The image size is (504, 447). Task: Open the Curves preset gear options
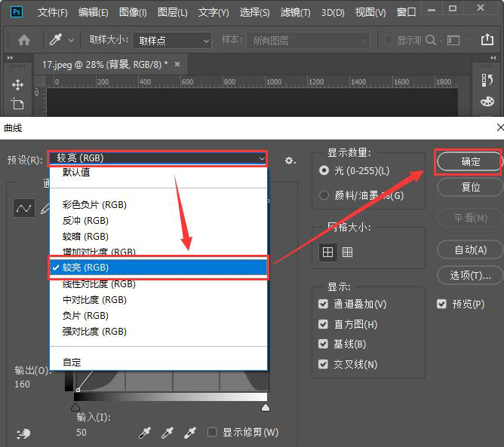click(290, 161)
